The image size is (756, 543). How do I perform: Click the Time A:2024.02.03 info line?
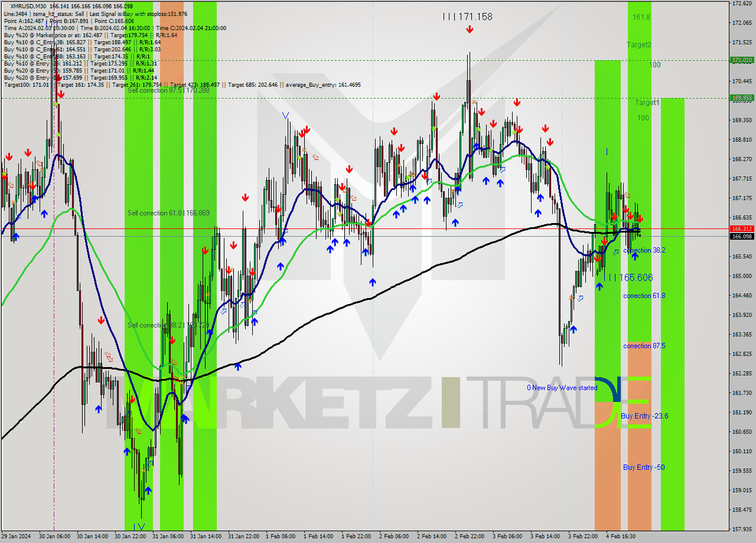tap(115, 28)
